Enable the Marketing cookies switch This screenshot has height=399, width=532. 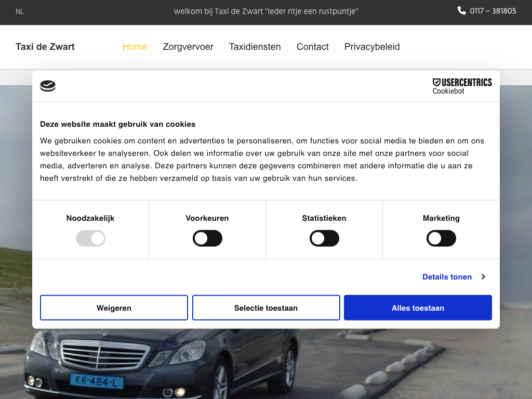(441, 238)
